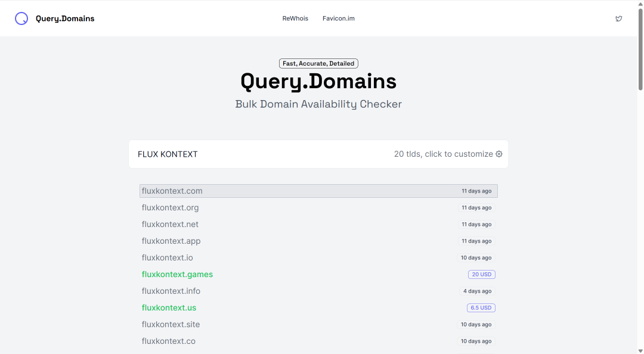Open the Twitter bird icon link
The height and width of the screenshot is (354, 644).
coord(618,18)
